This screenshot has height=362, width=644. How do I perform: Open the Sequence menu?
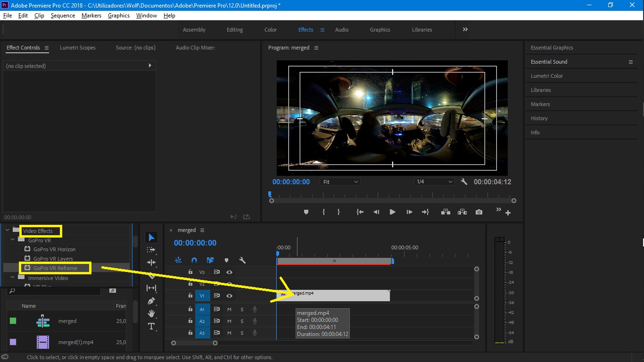(x=63, y=16)
